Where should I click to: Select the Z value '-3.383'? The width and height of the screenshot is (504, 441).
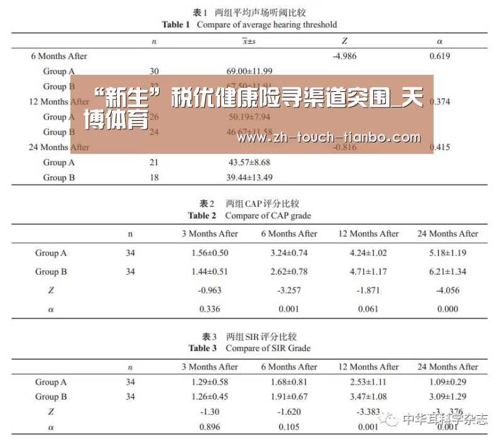tap(368, 411)
